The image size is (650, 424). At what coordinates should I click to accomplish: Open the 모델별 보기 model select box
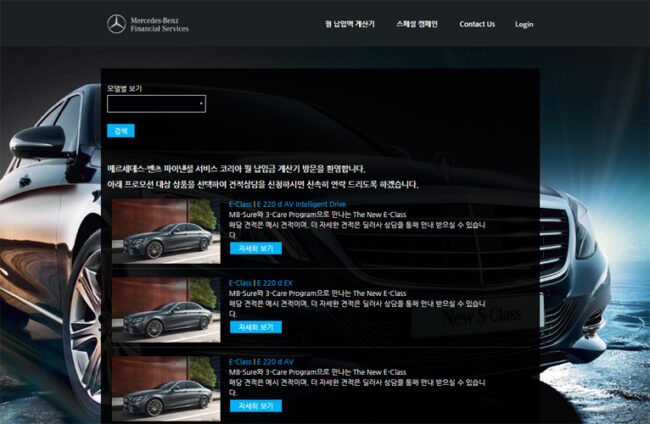[155, 103]
